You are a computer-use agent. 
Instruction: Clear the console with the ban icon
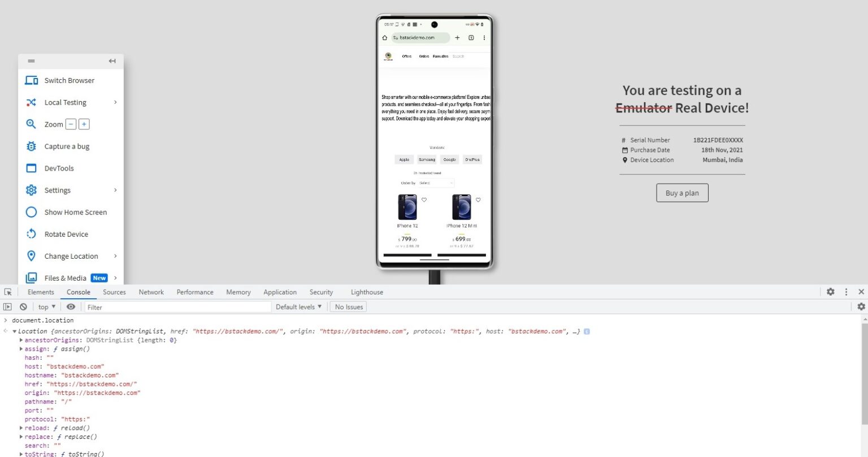click(23, 307)
